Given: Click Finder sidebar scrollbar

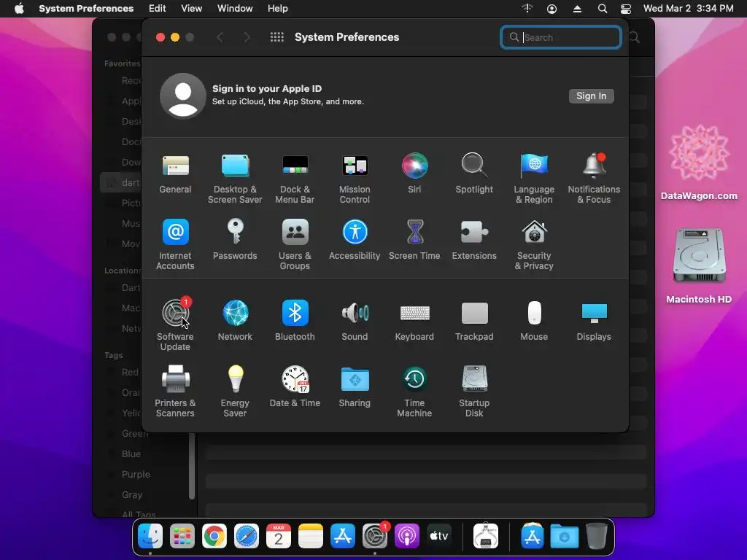Looking at the screenshot, I should pos(192,466).
